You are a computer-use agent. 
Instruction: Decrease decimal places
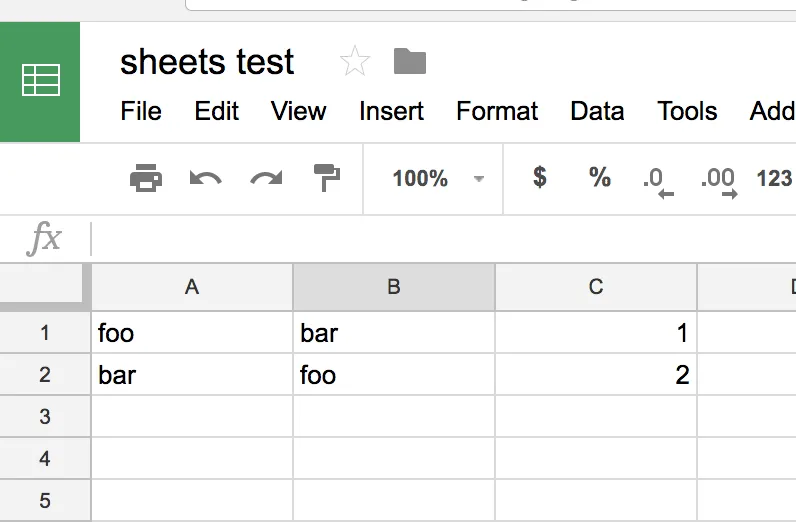[658, 181]
